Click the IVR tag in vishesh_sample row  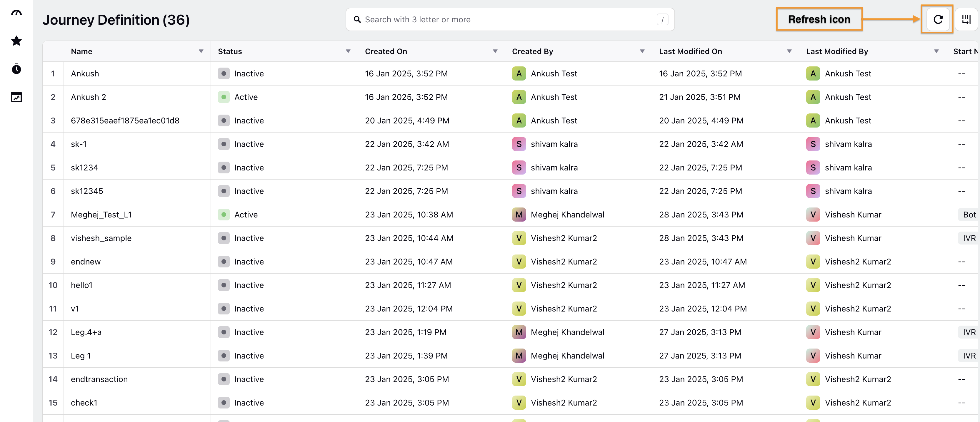point(969,238)
